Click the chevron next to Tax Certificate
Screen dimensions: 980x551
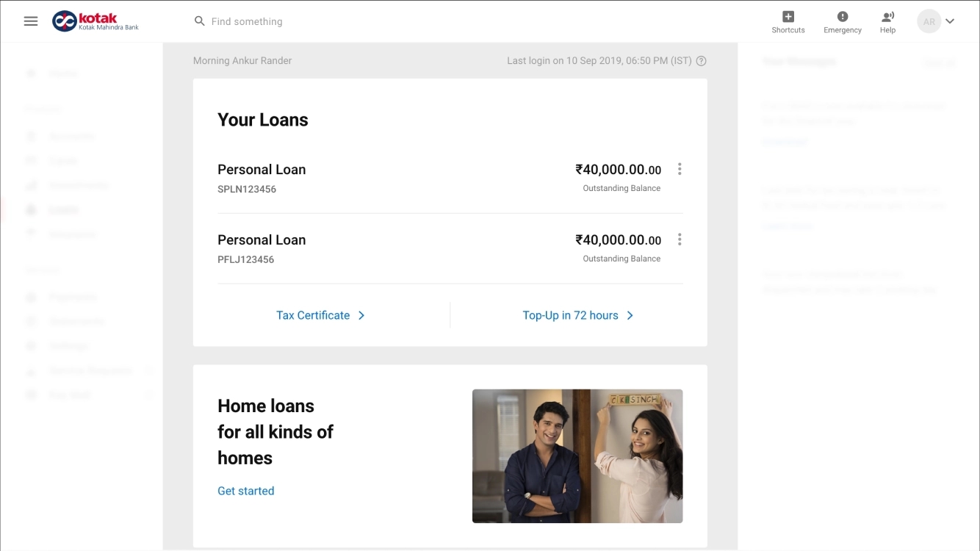point(361,314)
